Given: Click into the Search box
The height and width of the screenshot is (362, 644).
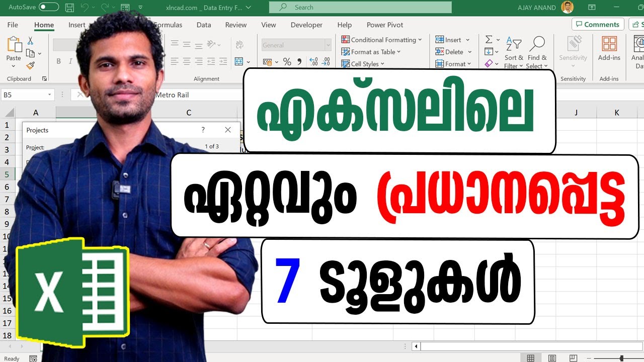Looking at the screenshot, I should point(360,7).
